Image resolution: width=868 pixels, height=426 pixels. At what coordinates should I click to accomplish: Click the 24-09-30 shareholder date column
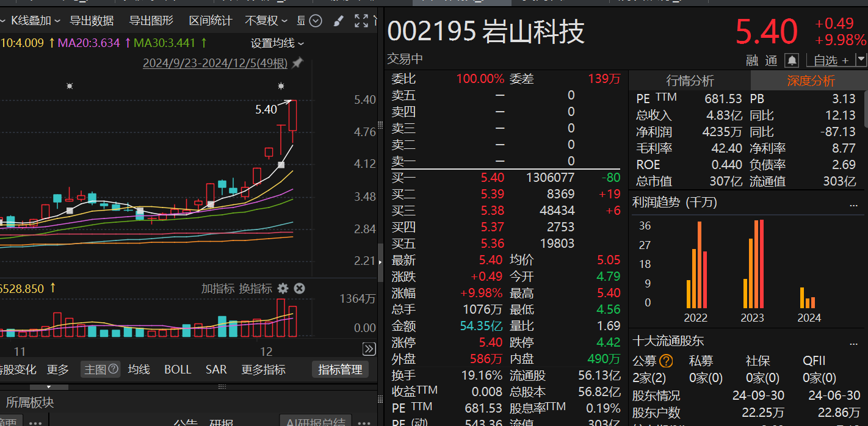(759, 395)
